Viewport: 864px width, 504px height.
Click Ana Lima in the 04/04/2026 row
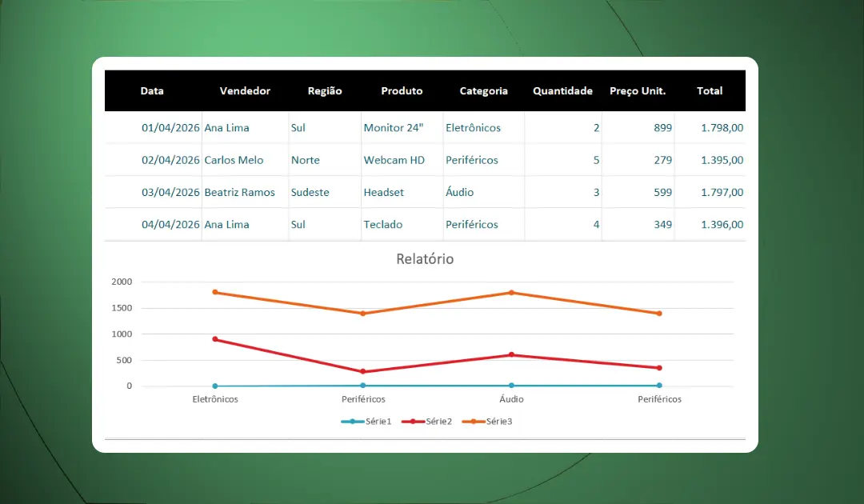coord(226,225)
